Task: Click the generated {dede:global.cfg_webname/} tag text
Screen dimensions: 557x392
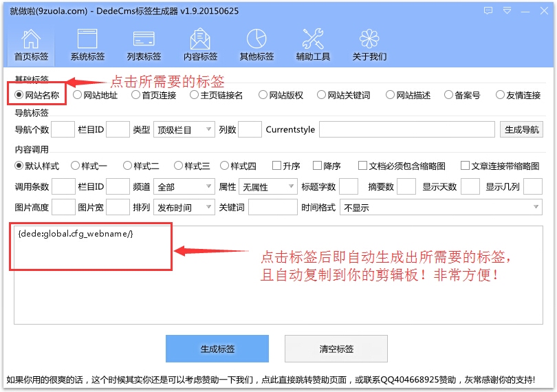Action: click(x=76, y=234)
